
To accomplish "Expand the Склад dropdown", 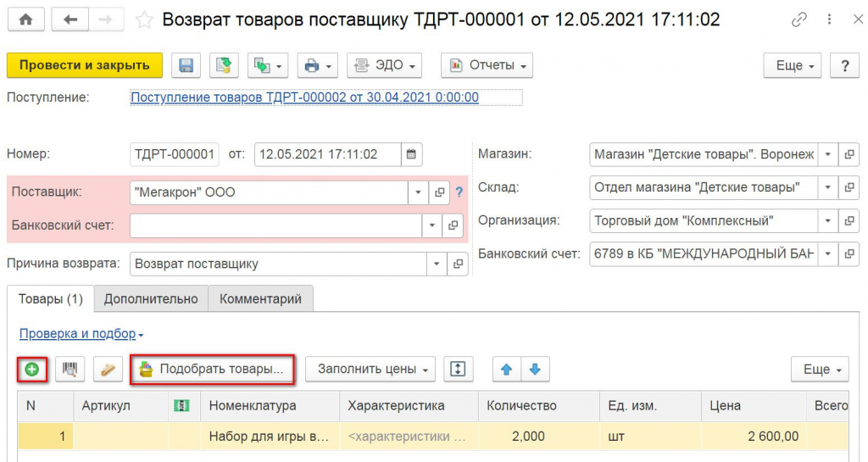I will coord(828,187).
